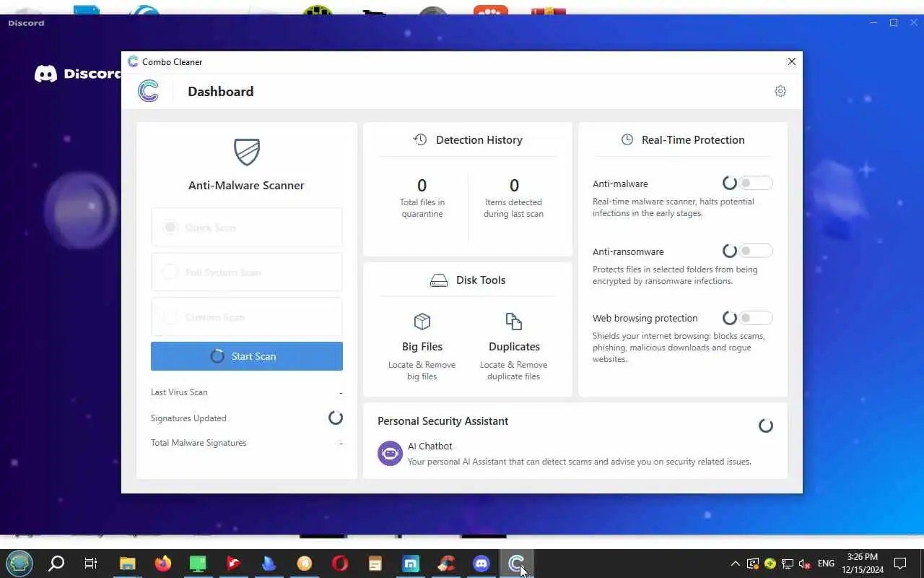Click the Anti-Malware Scanner shield icon
Viewport: 924px width, 578px height.
pos(247,152)
